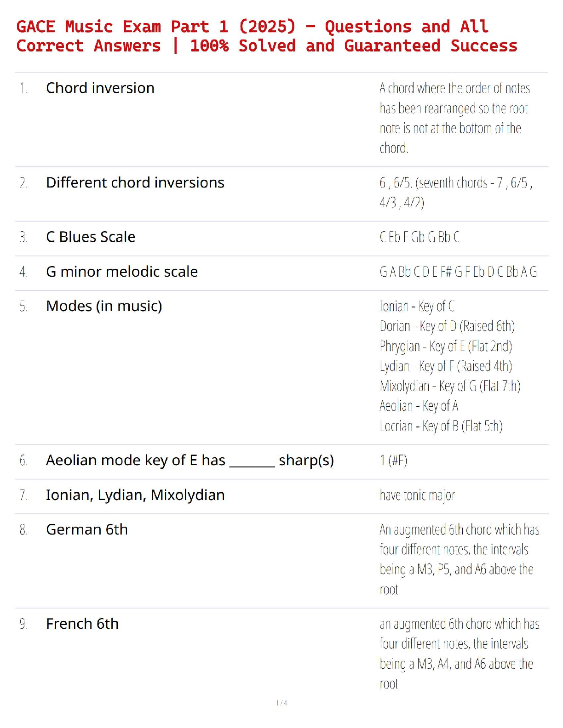Click the "Mixolydian - Key of G" line
563x728 pixels.
click(x=450, y=386)
